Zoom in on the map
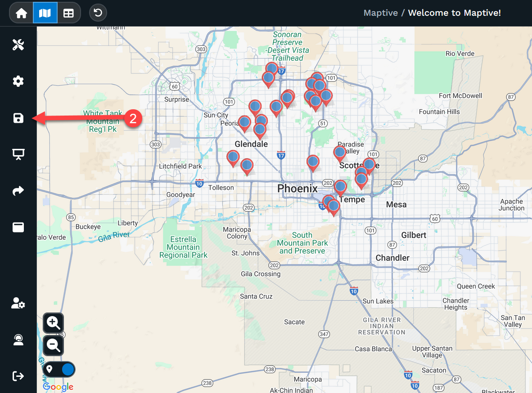This screenshot has width=532, height=393. pos(53,322)
